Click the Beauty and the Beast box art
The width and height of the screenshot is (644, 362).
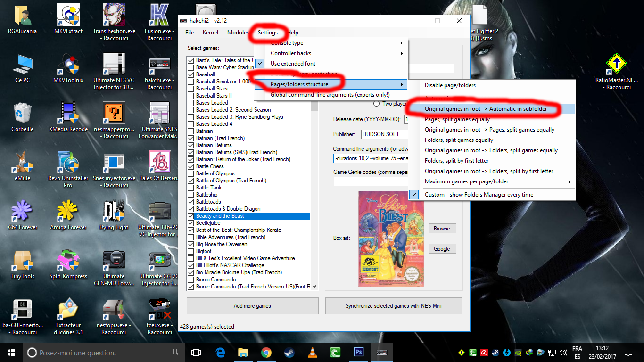391,239
